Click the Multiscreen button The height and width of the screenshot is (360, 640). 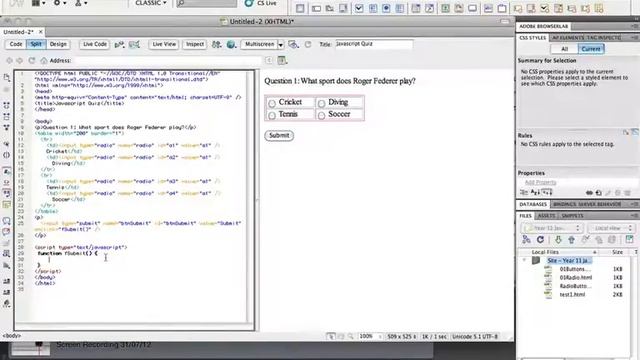[260, 44]
